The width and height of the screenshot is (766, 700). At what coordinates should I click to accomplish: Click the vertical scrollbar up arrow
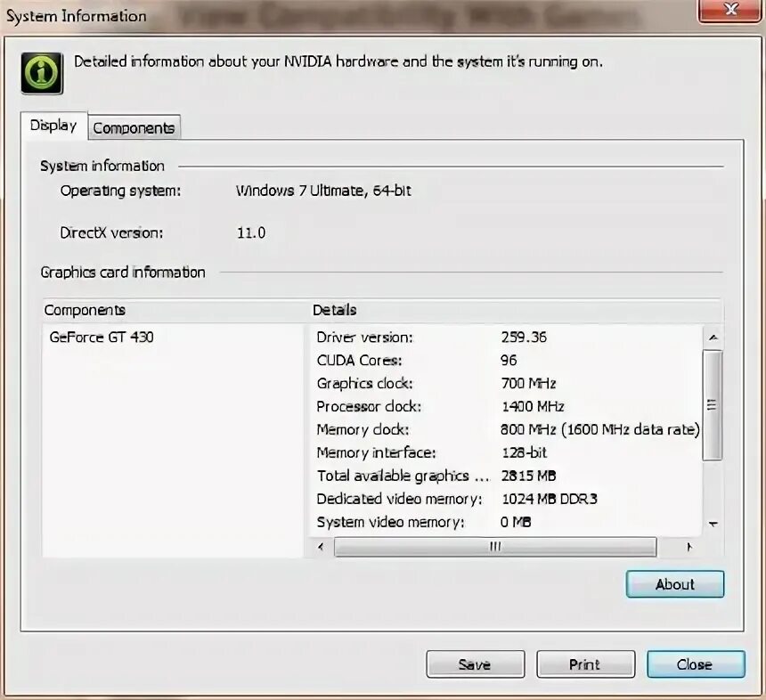pyautogui.click(x=713, y=337)
